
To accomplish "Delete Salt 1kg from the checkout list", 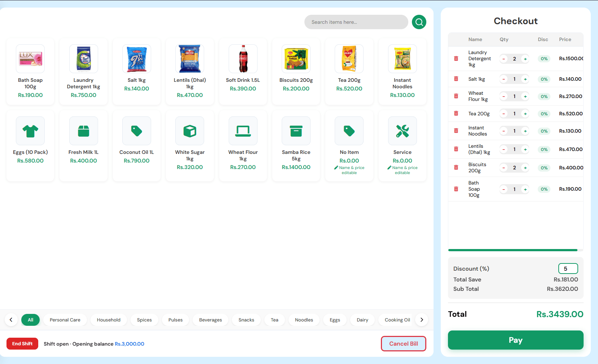I will 456,79.
